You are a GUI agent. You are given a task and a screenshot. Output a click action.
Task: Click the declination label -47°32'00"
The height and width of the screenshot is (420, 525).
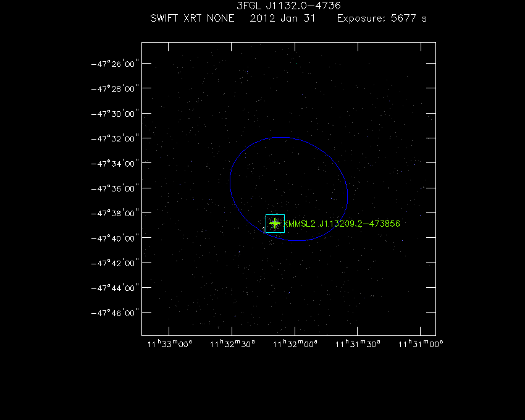[115, 138]
